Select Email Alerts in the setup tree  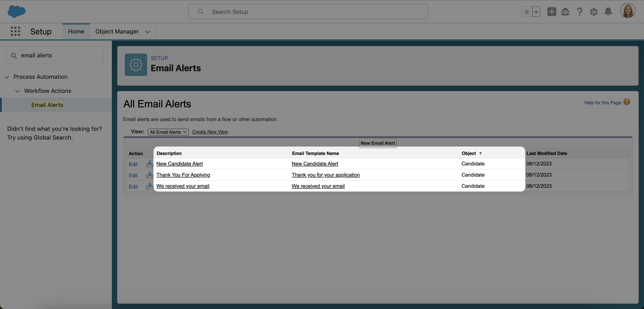[47, 105]
